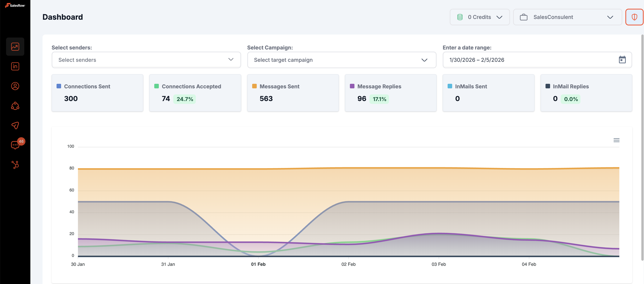Screen dimensions: 644x284
Task: Open the 0 Credits dropdown
Action: [479, 17]
